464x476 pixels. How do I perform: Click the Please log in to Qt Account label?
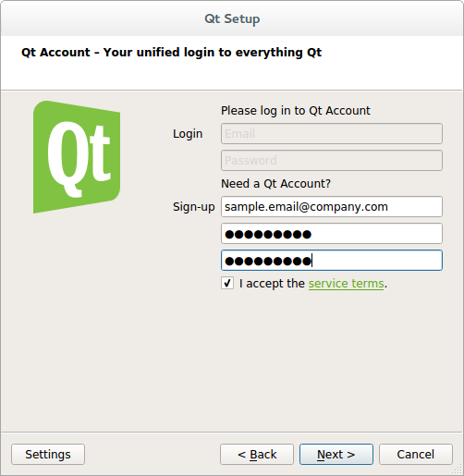(x=296, y=111)
